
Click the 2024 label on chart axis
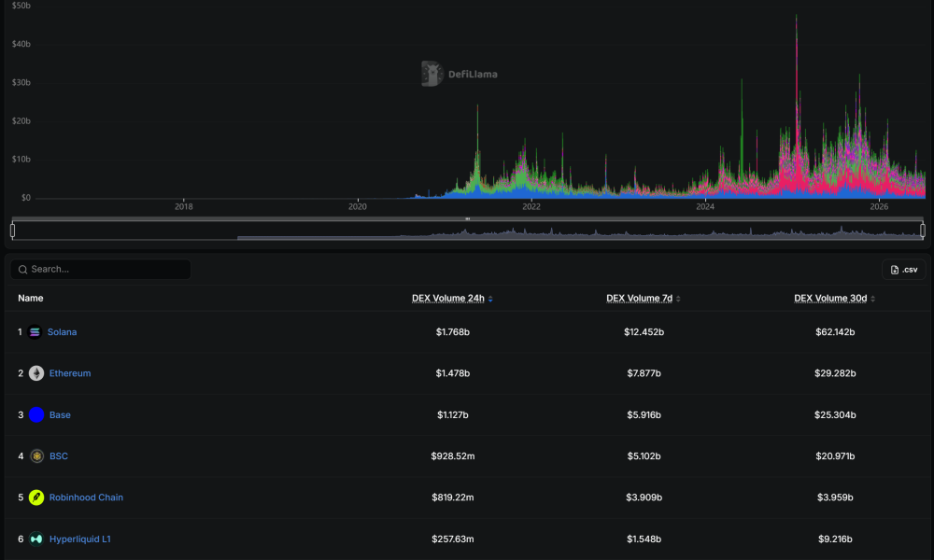tap(705, 207)
